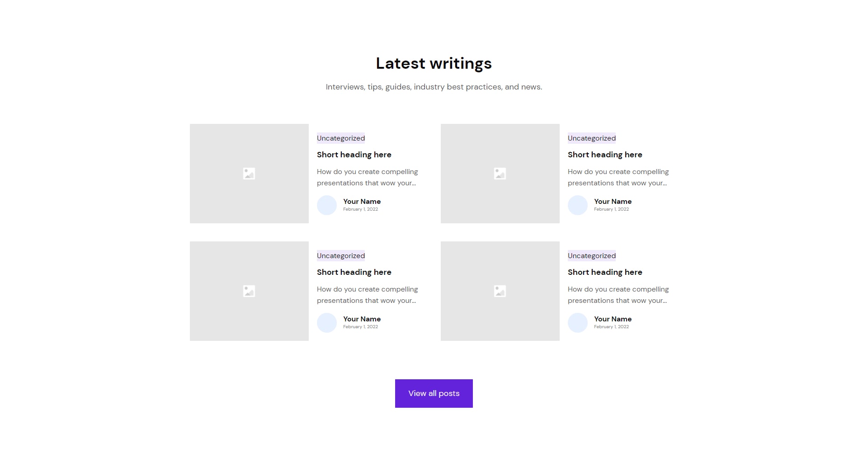Image resolution: width=868 pixels, height=462 pixels.
Task: Click the 'Interviews, tips, guides' subtitle text
Action: coord(434,87)
